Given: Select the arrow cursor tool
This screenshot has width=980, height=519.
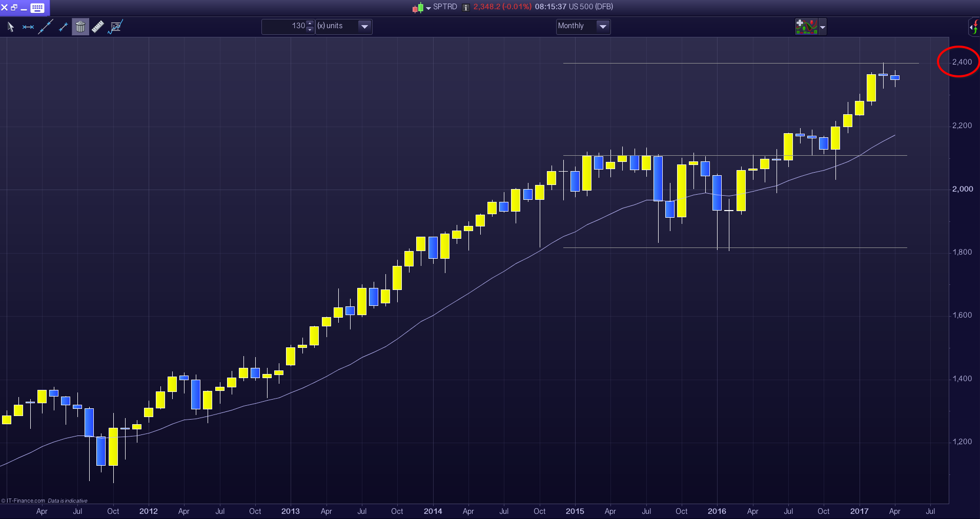Looking at the screenshot, I should point(10,27).
